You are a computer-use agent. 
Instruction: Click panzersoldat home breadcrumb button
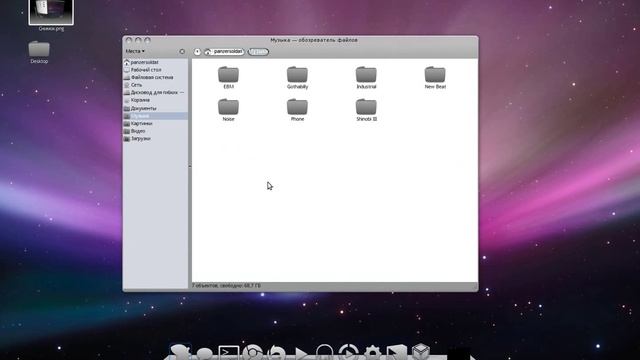tap(224, 51)
